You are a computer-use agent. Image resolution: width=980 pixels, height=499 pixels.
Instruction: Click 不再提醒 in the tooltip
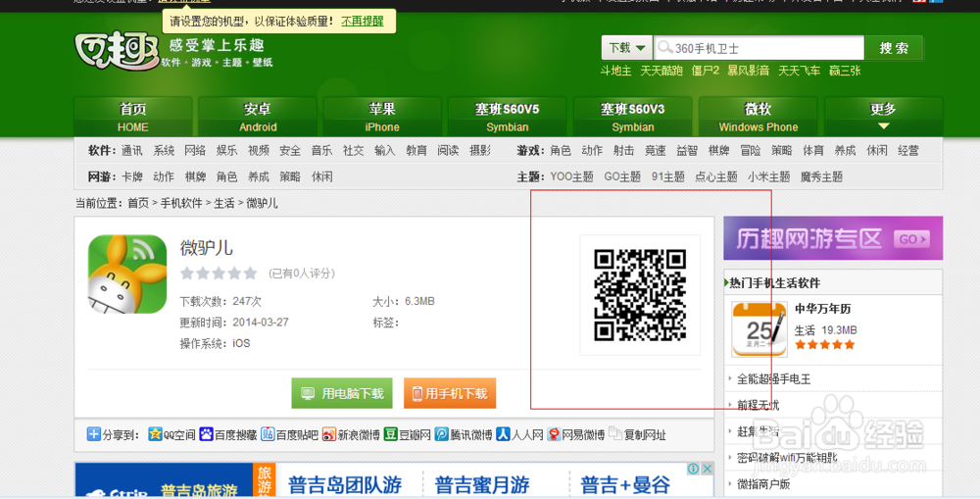[x=363, y=22]
